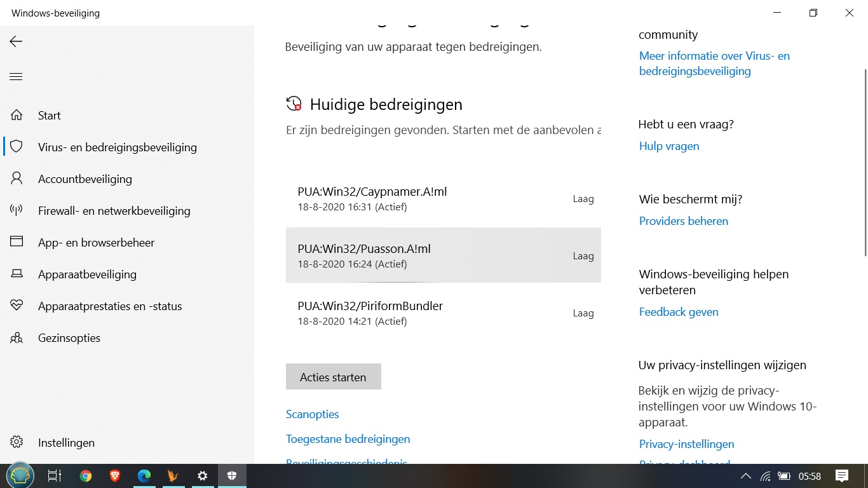Screen dimensions: 868x488
Task: Open the orange bird app on taskbar
Action: (173, 475)
